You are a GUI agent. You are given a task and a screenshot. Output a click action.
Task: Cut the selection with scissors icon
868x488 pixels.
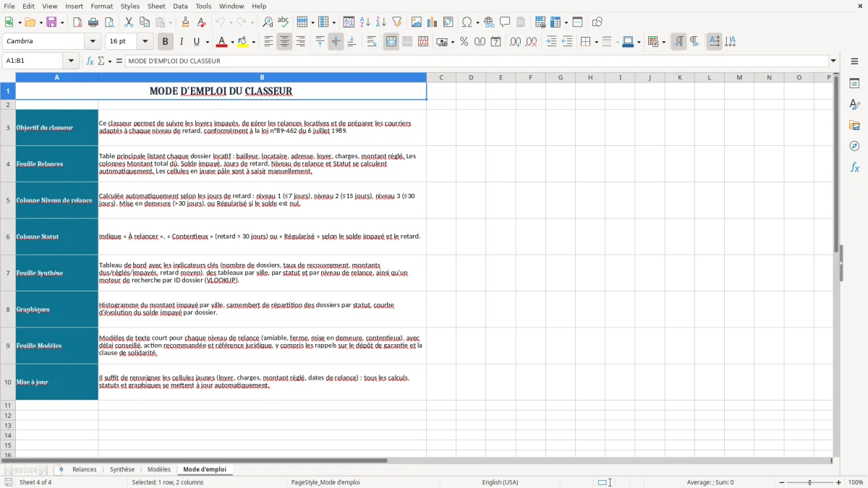coord(129,22)
